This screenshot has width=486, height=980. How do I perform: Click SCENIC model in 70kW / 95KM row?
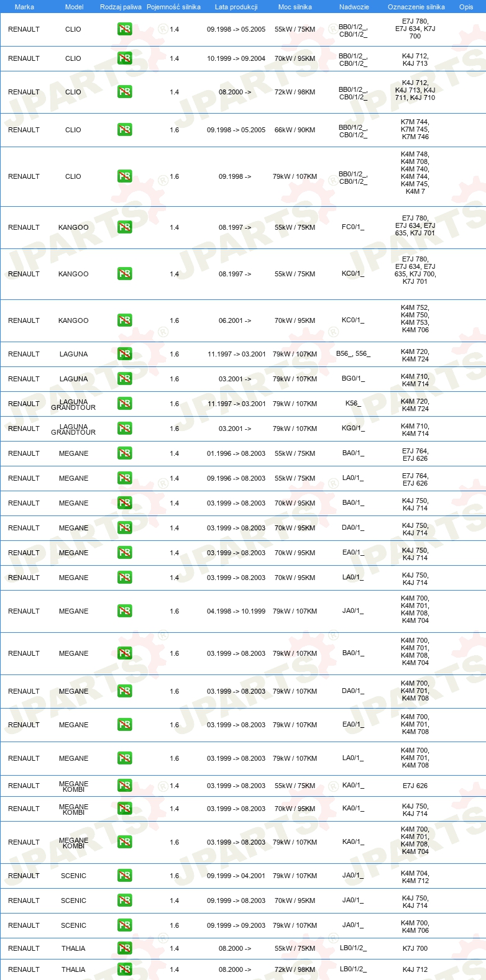pyautogui.click(x=73, y=901)
